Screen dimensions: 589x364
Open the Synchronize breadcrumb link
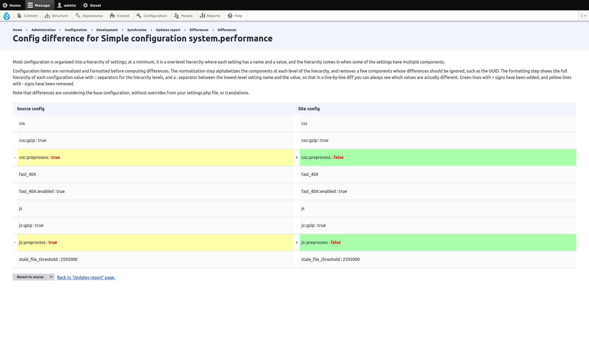point(137,30)
